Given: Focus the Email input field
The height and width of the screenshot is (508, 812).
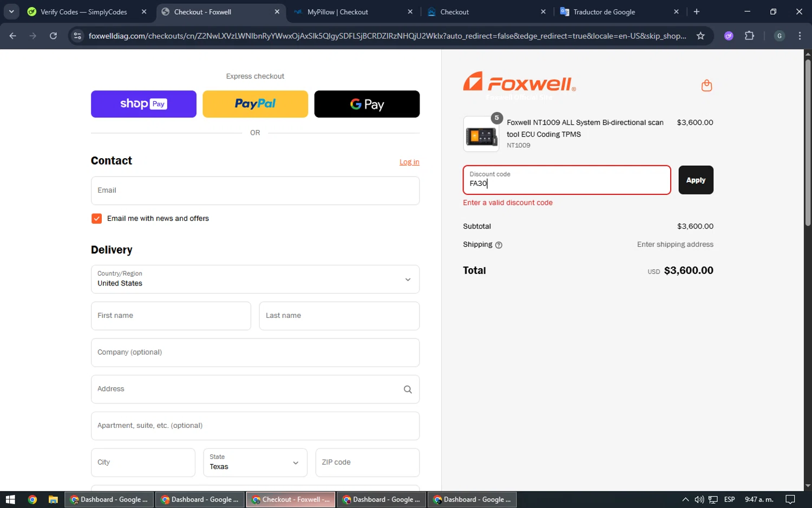Looking at the screenshot, I should [255, 191].
